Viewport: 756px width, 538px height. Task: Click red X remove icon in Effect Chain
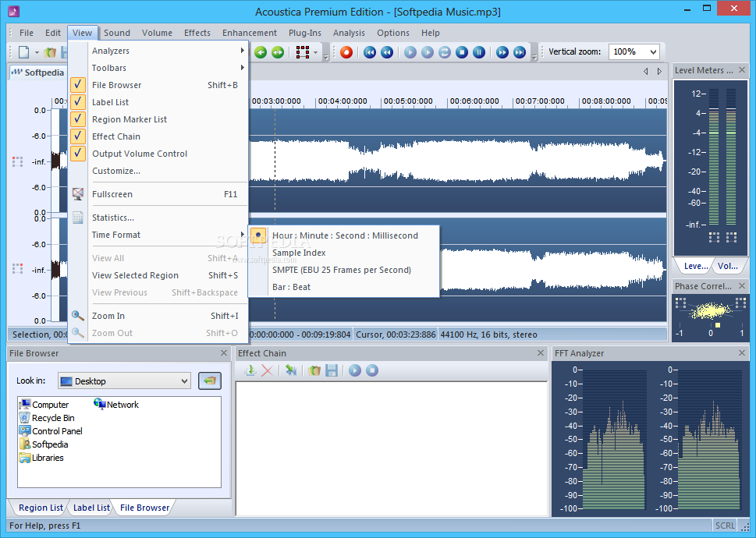(x=267, y=370)
